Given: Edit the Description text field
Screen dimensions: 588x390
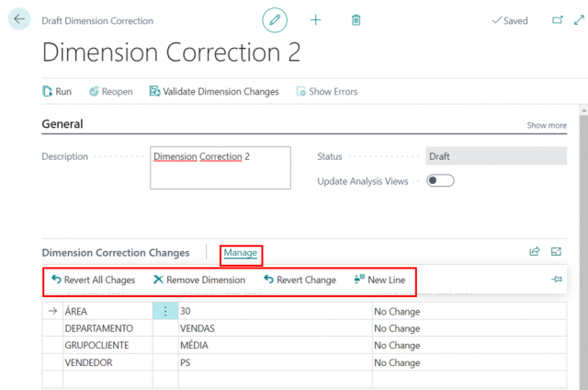Looking at the screenshot, I should click(x=220, y=166).
